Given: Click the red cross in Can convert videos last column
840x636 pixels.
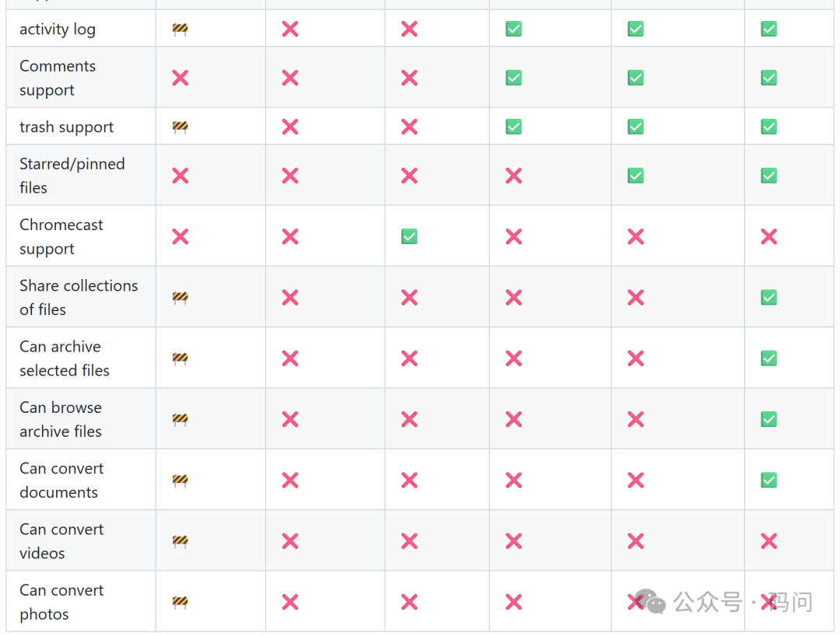Looking at the screenshot, I should (x=768, y=540).
